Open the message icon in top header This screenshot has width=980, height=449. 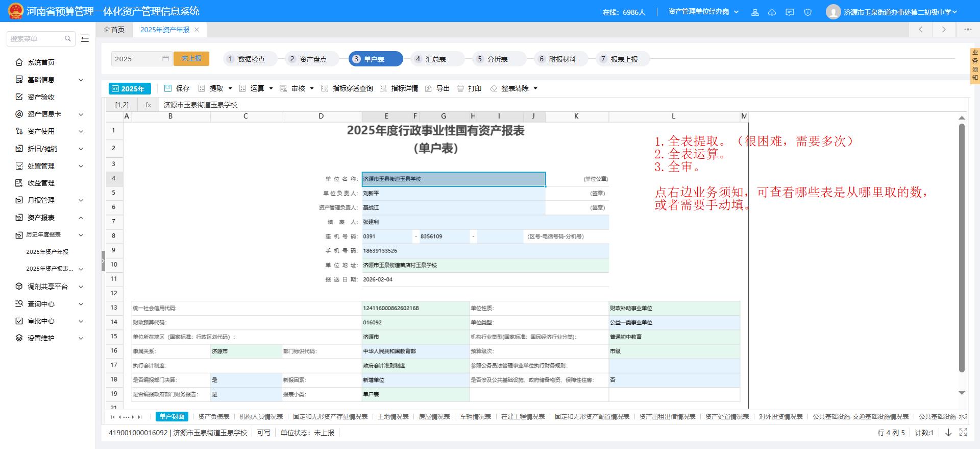(790, 12)
